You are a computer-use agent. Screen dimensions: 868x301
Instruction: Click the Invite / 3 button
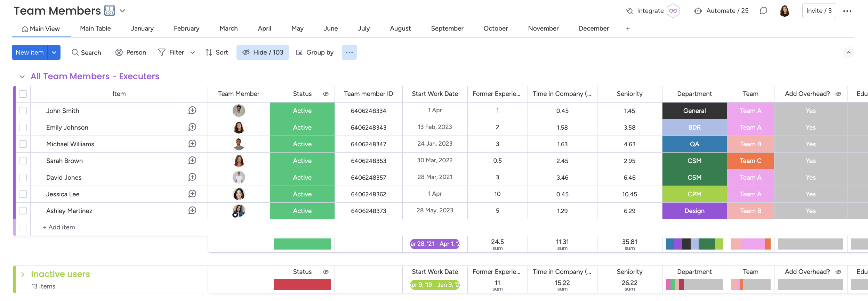tap(819, 11)
